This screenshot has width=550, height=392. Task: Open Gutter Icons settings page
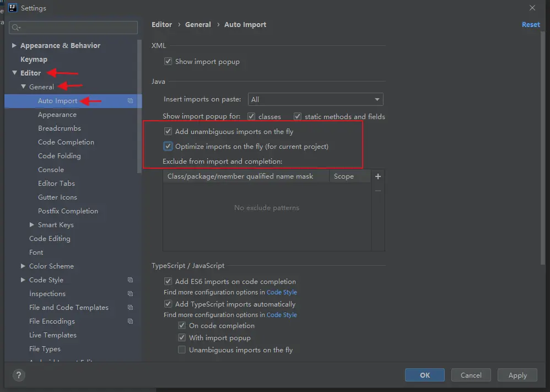pos(57,197)
